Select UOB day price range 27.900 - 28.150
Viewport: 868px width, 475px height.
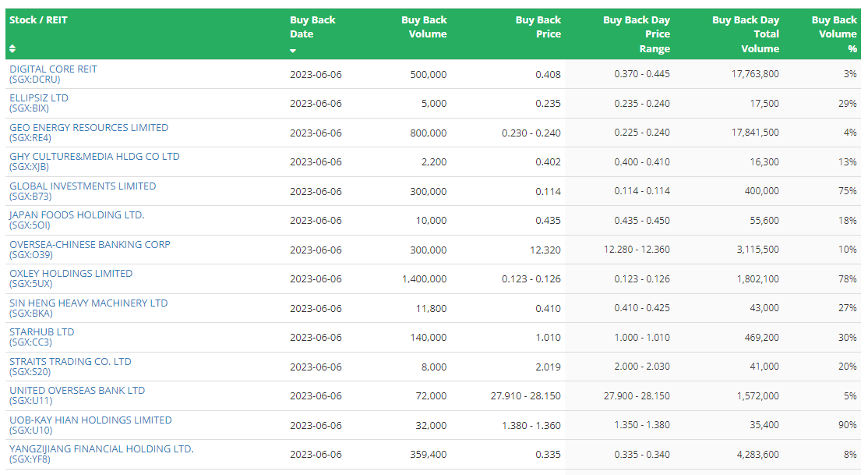point(637,395)
